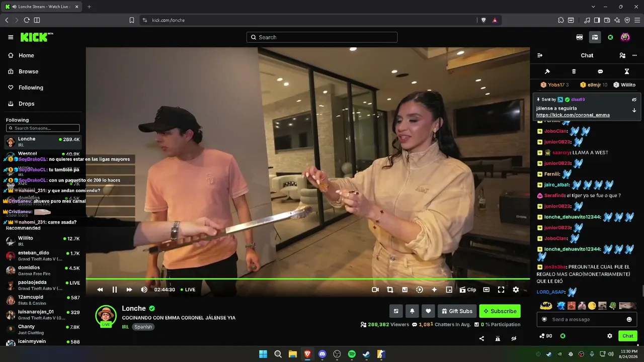Open browser Extensions puzzle icon
The width and height of the screenshot is (644, 362).
tap(561, 20)
